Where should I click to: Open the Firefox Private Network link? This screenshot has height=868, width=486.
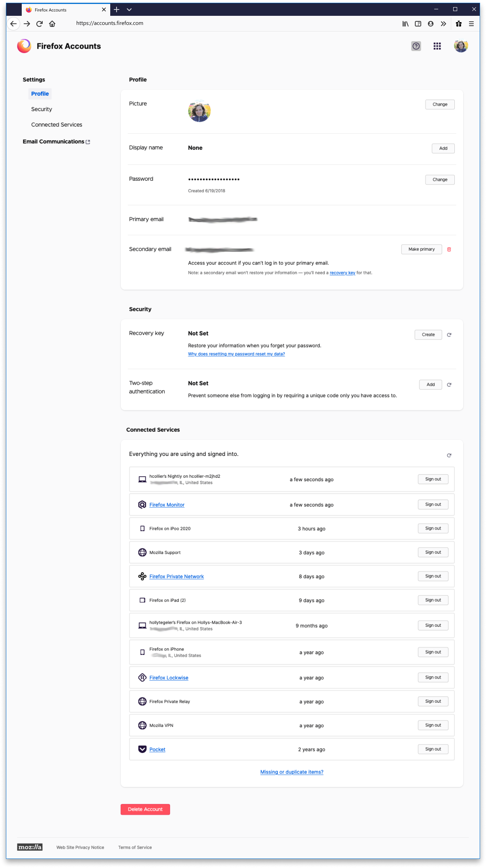tap(177, 577)
